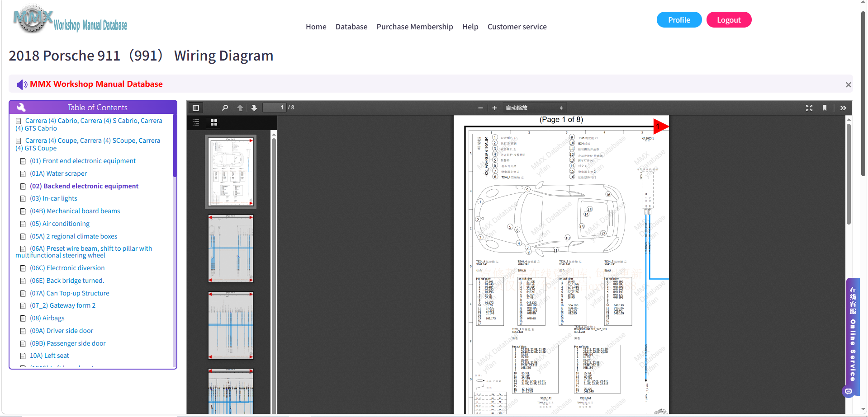
Task: Zoom in the wiring diagram
Action: click(494, 108)
